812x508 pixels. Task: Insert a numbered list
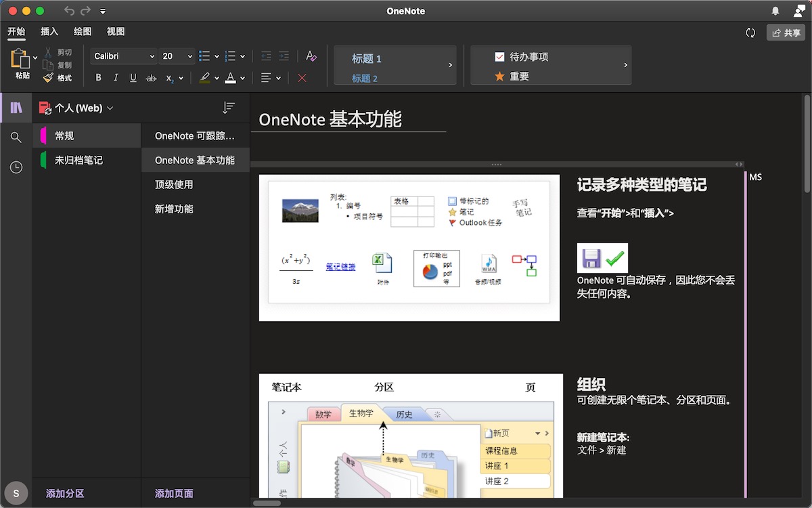pos(231,56)
